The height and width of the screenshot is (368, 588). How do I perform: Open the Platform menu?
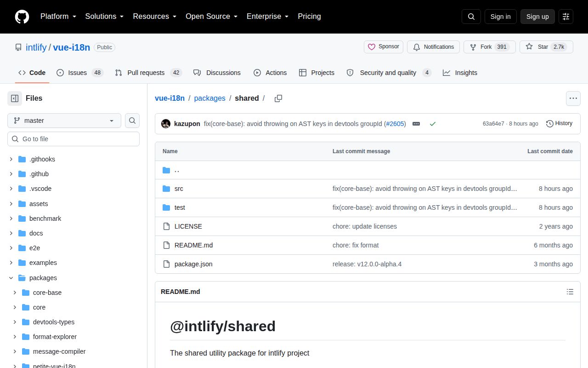tap(58, 16)
